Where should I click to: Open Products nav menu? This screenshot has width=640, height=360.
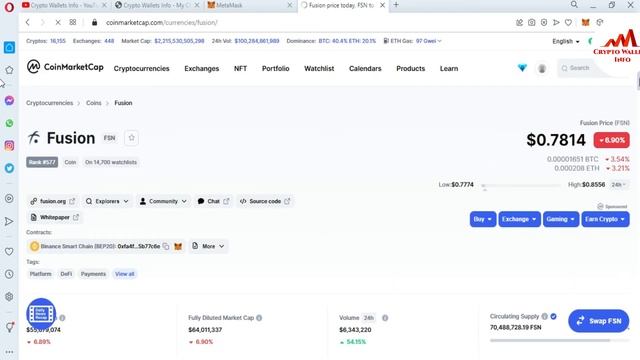coord(411,69)
